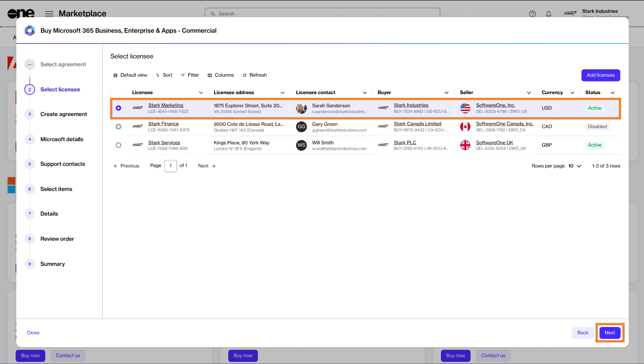Image resolution: width=644 pixels, height=364 pixels.
Task: Click the Sort icon in the toolbar
Action: click(158, 75)
